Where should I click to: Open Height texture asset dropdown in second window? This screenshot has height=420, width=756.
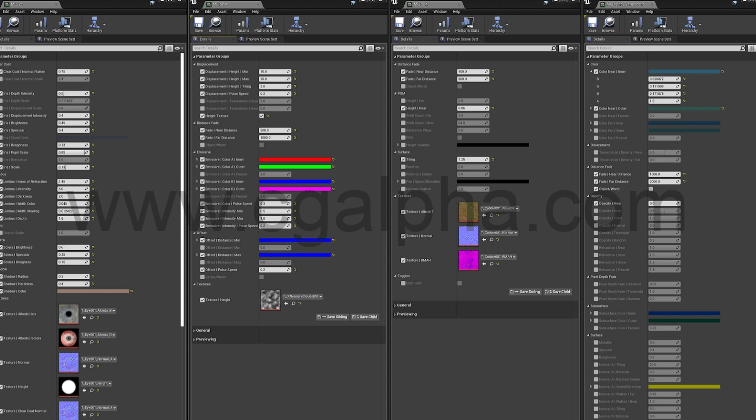303,296
